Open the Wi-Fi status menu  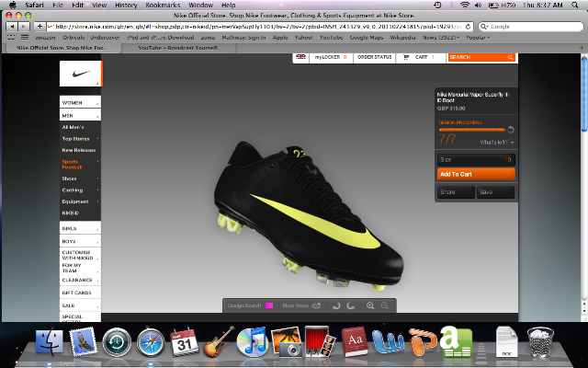[465, 5]
